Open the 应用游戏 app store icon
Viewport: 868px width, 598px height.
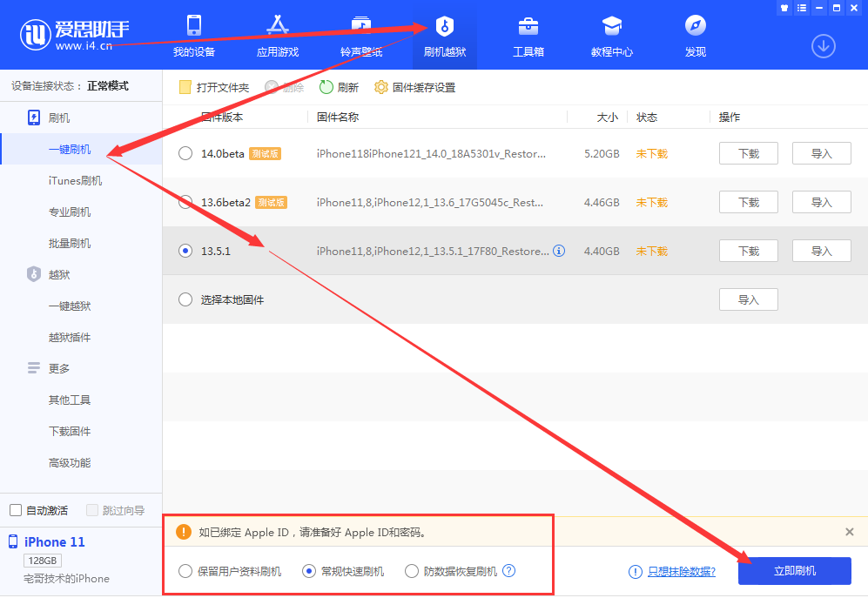tap(278, 25)
